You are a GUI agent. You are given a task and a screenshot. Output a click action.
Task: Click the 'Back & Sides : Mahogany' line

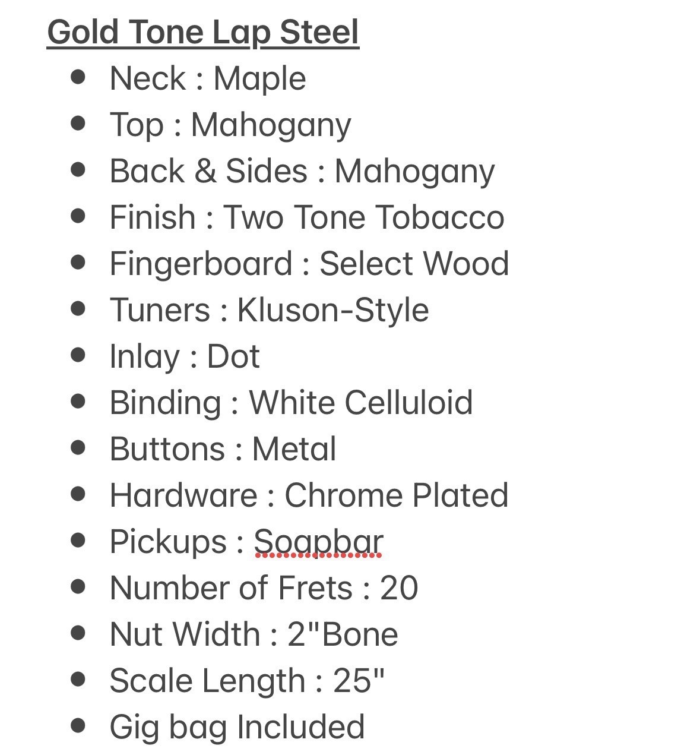(x=302, y=172)
